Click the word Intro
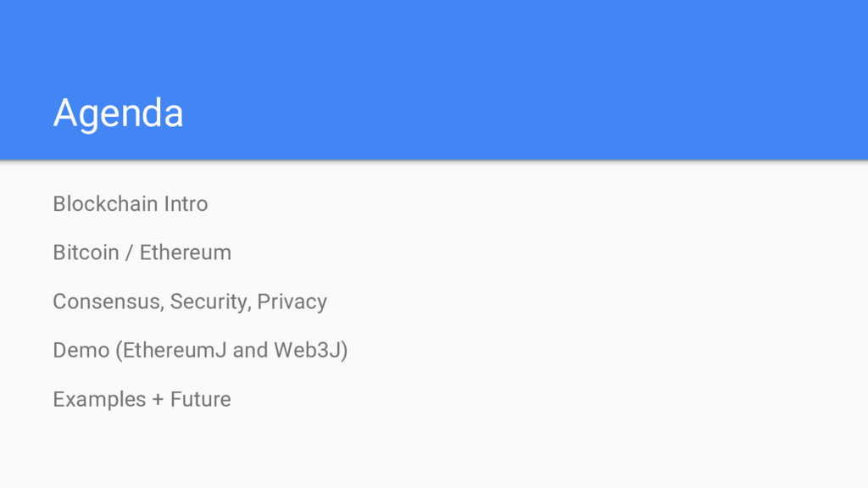868x488 pixels. (x=186, y=204)
